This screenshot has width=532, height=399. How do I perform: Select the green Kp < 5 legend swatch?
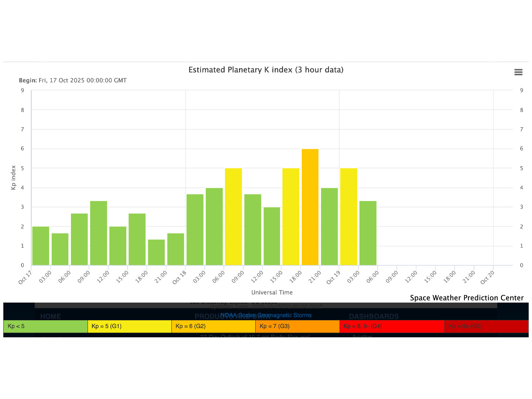(45, 326)
